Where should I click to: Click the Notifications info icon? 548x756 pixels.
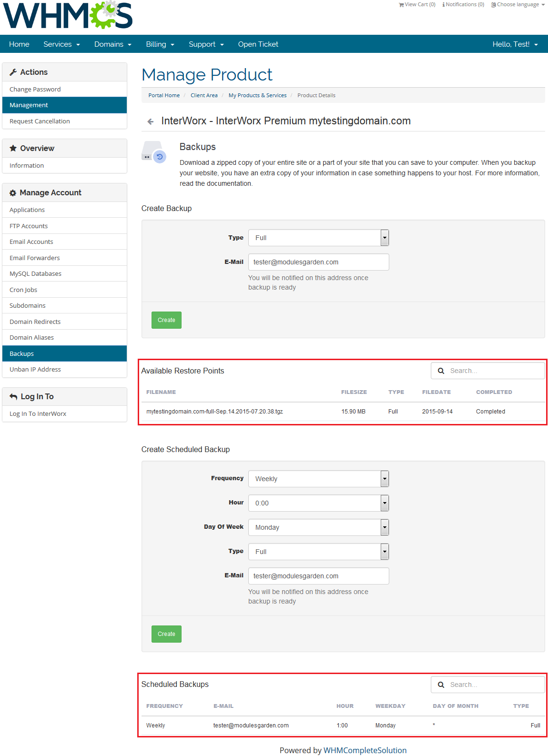point(444,5)
